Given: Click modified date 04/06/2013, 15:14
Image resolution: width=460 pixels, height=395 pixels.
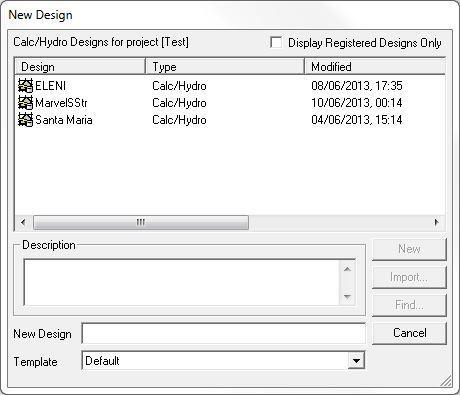Looking at the screenshot, I should (x=357, y=120).
